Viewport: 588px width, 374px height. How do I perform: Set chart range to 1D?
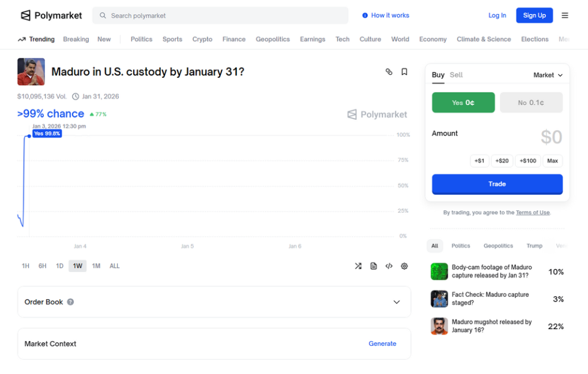tap(59, 266)
